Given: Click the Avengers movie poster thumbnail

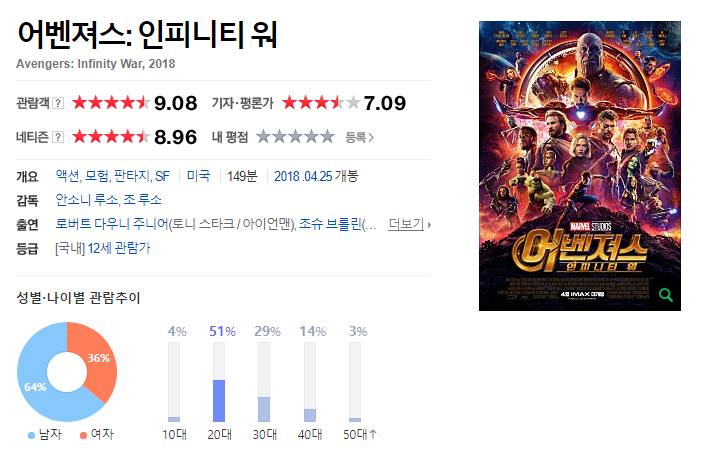Looking at the screenshot, I should 580,166.
